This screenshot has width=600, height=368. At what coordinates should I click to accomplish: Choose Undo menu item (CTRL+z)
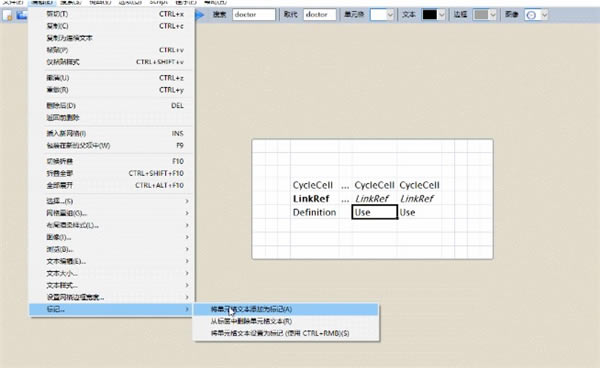(x=112, y=78)
